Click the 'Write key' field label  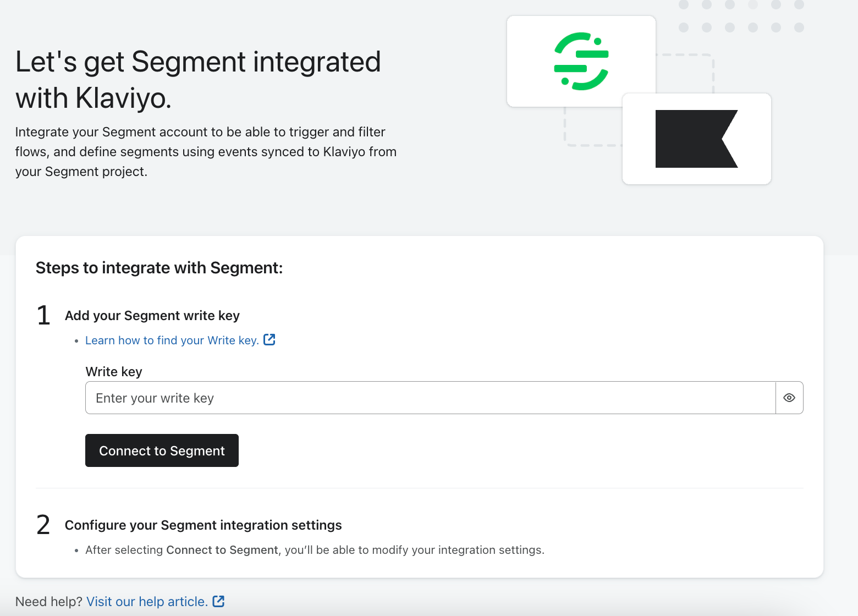[114, 372]
